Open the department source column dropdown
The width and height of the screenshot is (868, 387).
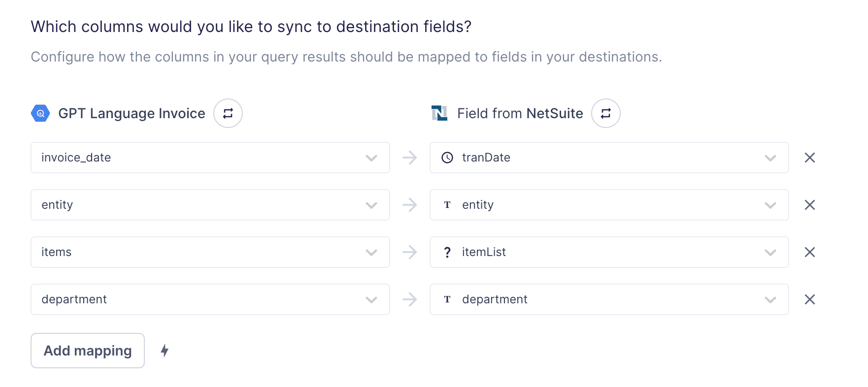[x=210, y=299]
